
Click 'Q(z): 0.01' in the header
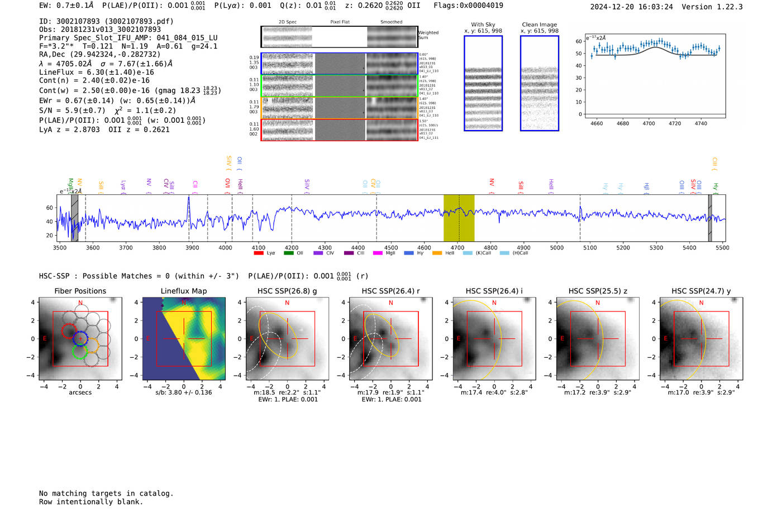click(301, 6)
